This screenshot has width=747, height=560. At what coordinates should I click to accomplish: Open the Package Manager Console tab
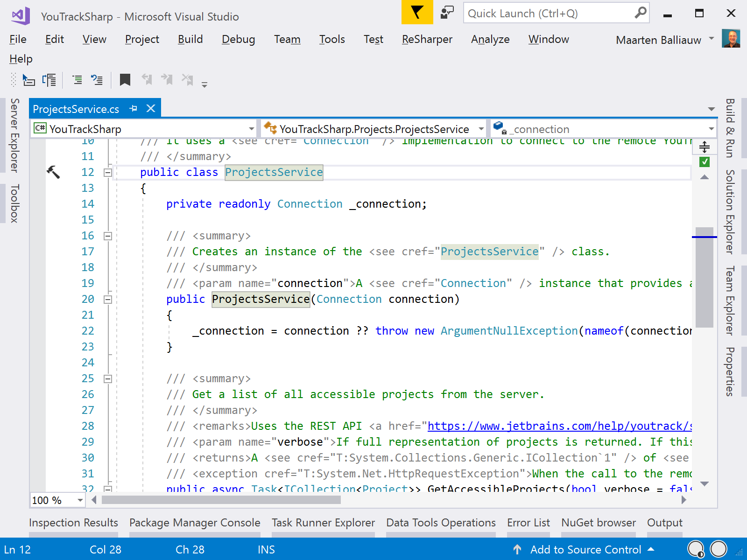coord(195,523)
